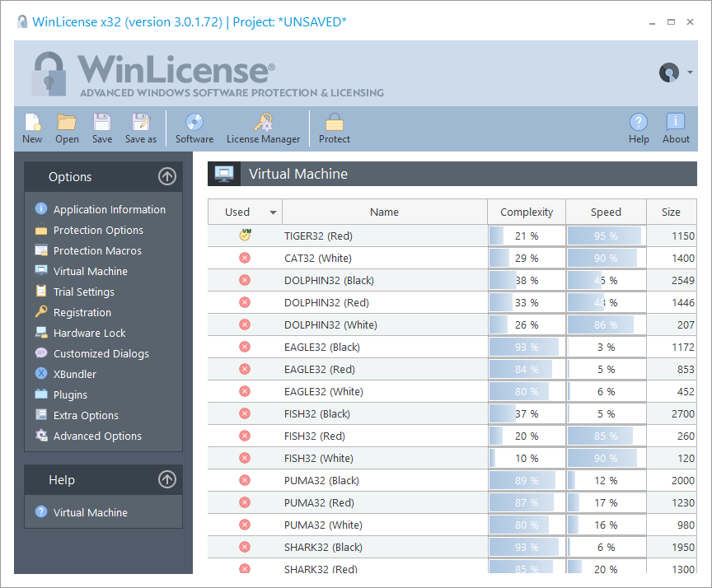This screenshot has height=588, width=712.
Task: Click the Name column header
Action: pos(384,212)
